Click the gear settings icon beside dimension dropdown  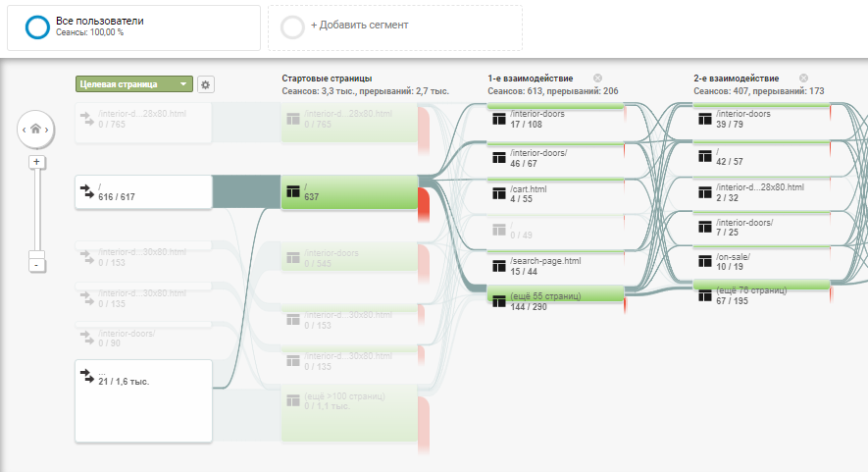[x=205, y=85]
